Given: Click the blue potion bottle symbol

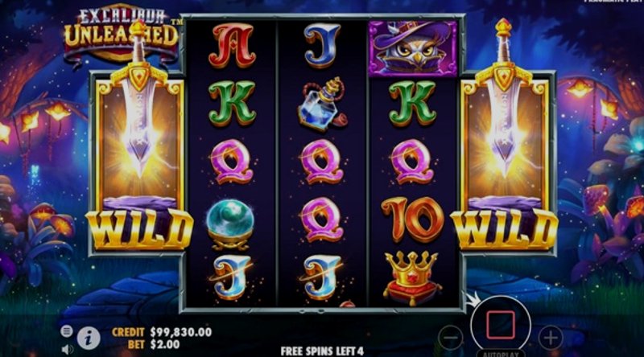Looking at the screenshot, I should point(323,105).
